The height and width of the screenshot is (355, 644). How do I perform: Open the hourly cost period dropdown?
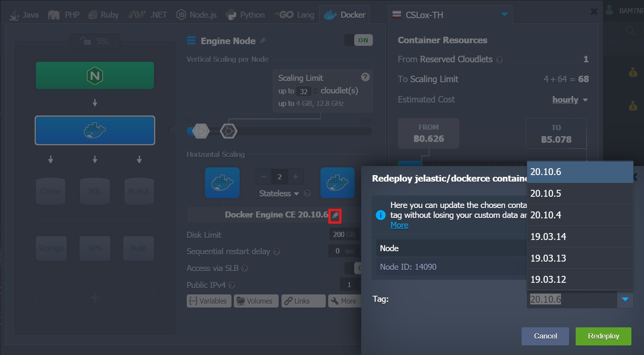[x=570, y=100]
